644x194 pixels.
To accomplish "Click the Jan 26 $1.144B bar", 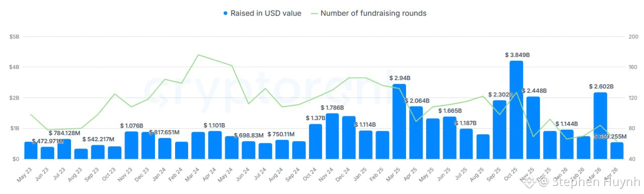I will tap(567, 145).
